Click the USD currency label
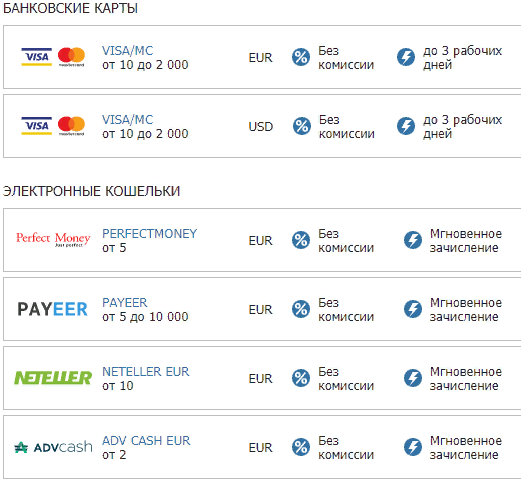The height and width of the screenshot is (482, 521). pos(261,127)
